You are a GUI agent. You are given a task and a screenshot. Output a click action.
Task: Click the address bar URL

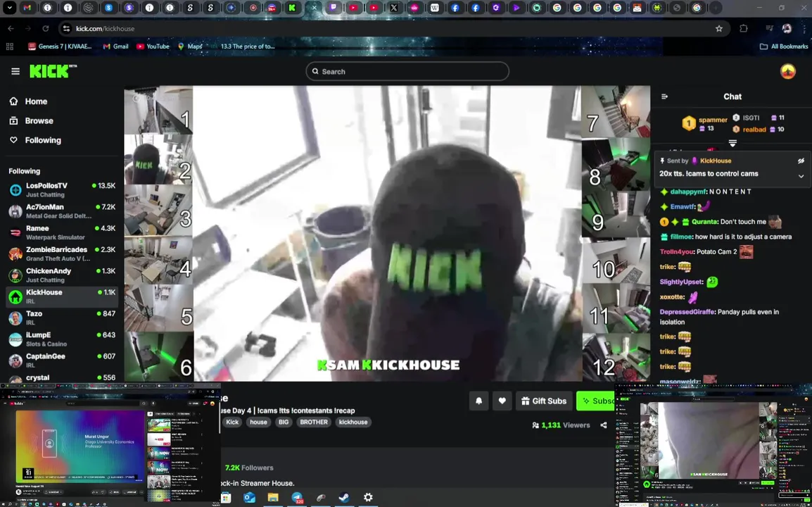point(105,28)
